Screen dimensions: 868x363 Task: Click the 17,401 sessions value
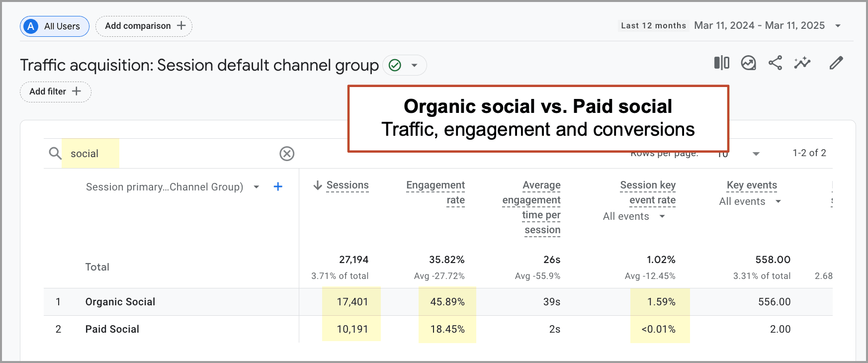(x=352, y=302)
